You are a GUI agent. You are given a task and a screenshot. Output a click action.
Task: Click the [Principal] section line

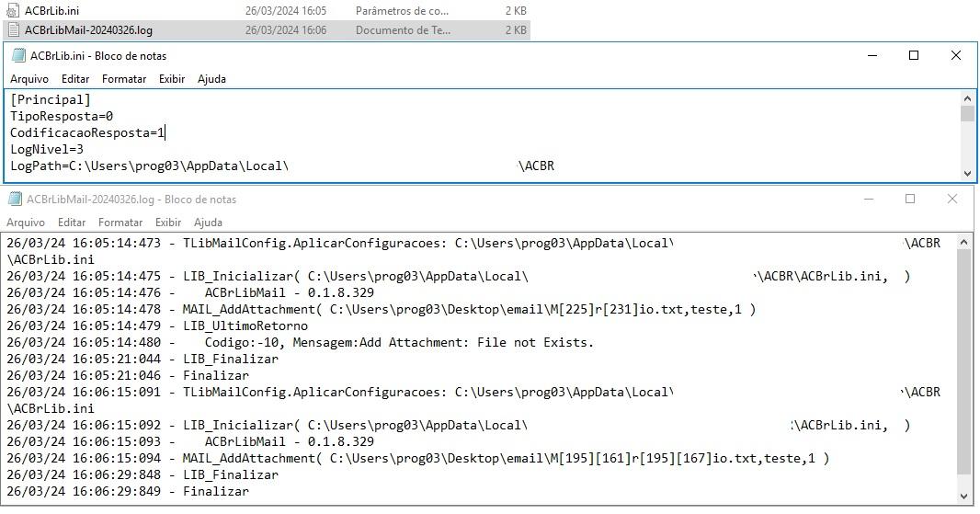pyautogui.click(x=50, y=99)
